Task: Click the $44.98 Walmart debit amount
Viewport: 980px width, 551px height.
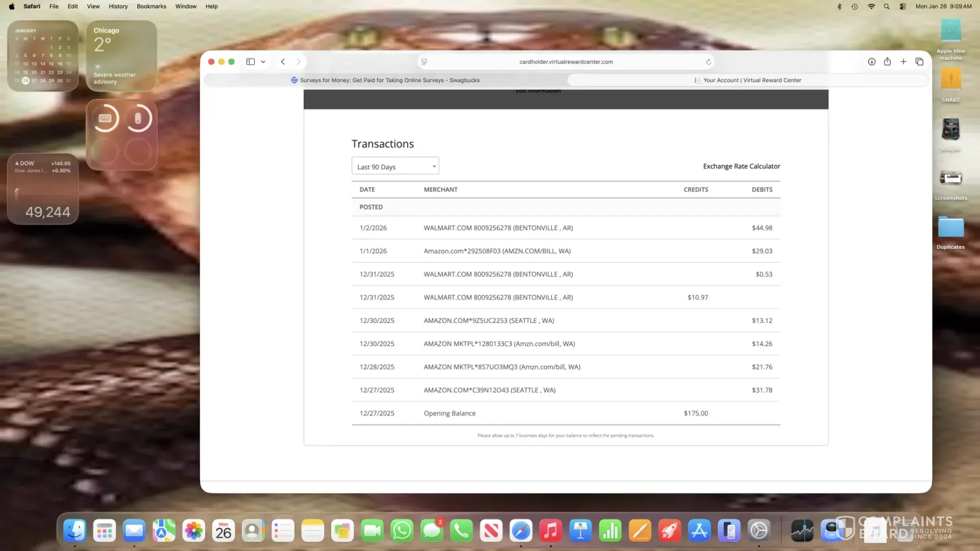Action: click(x=762, y=228)
